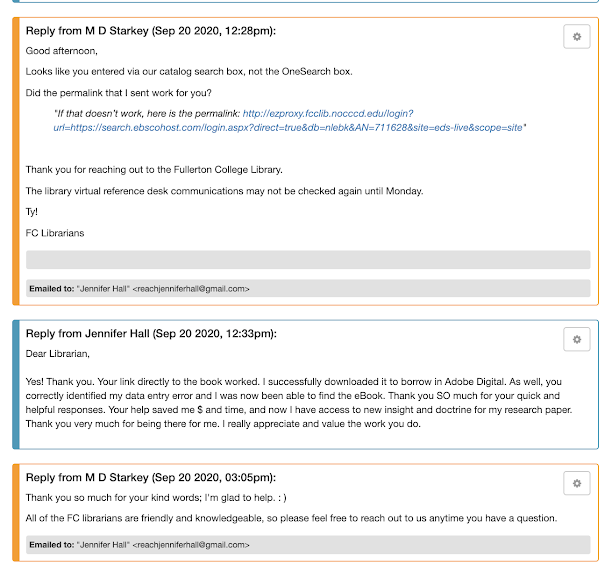Click orange stripe of the 03:05pm reply

tap(16, 512)
